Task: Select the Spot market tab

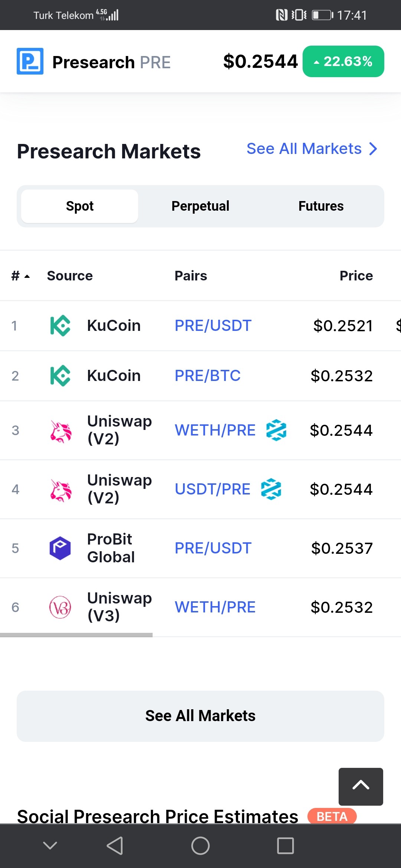Action: pos(79,206)
